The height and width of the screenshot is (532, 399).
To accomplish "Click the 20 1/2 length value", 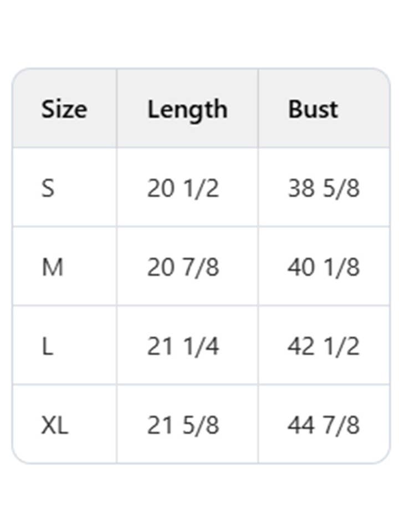I will (x=183, y=188).
